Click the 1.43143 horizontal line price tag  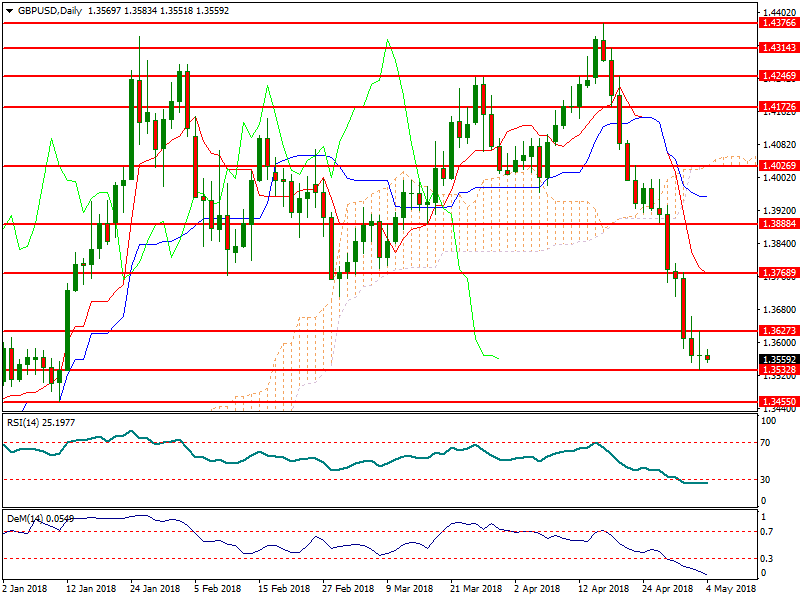[779, 47]
